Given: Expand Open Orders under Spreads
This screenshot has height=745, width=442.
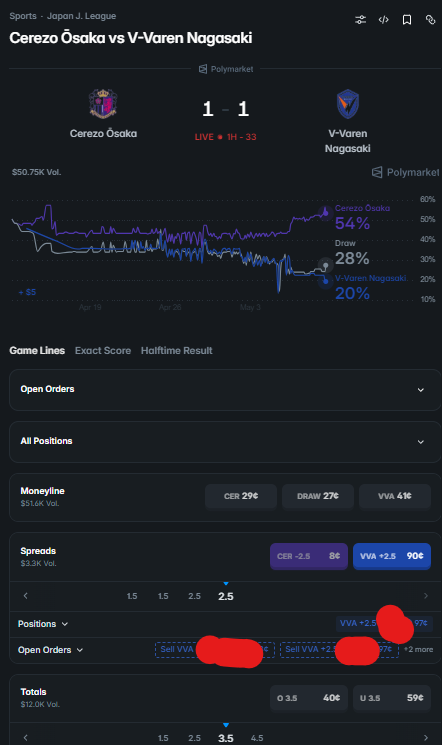Looking at the screenshot, I should [50, 650].
